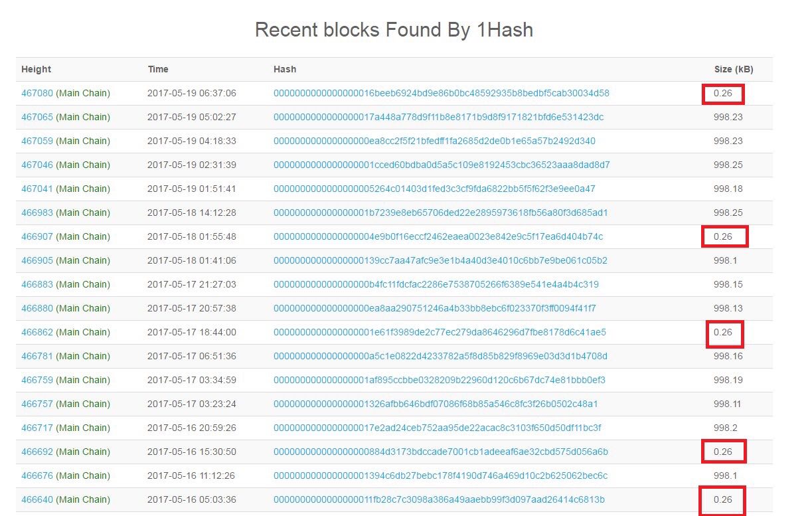Open hash link ending in cab30034d58
812x516 pixels.
click(441, 93)
